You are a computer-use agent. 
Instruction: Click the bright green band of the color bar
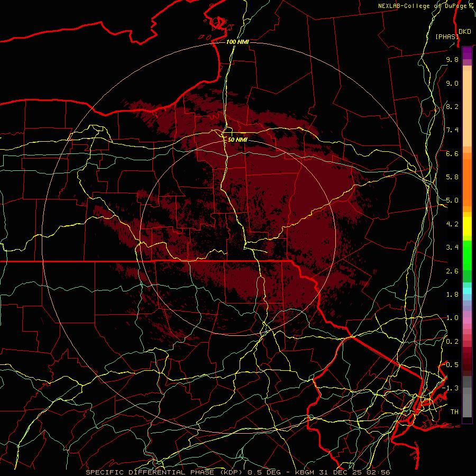[467, 255]
